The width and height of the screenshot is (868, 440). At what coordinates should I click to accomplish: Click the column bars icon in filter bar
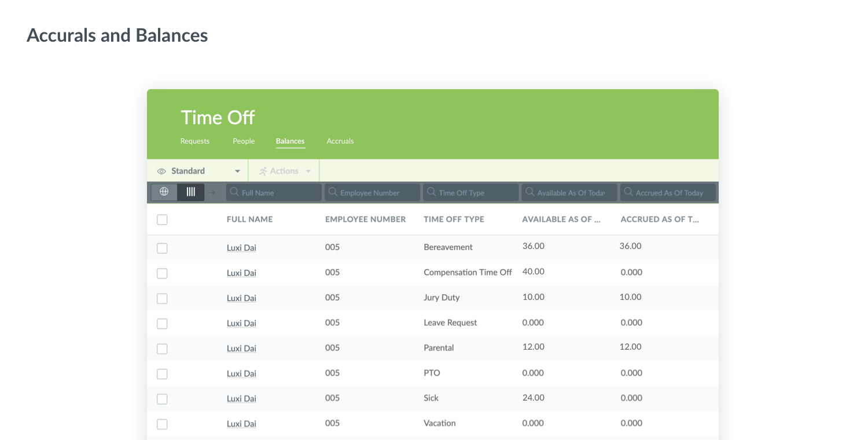[x=190, y=192]
